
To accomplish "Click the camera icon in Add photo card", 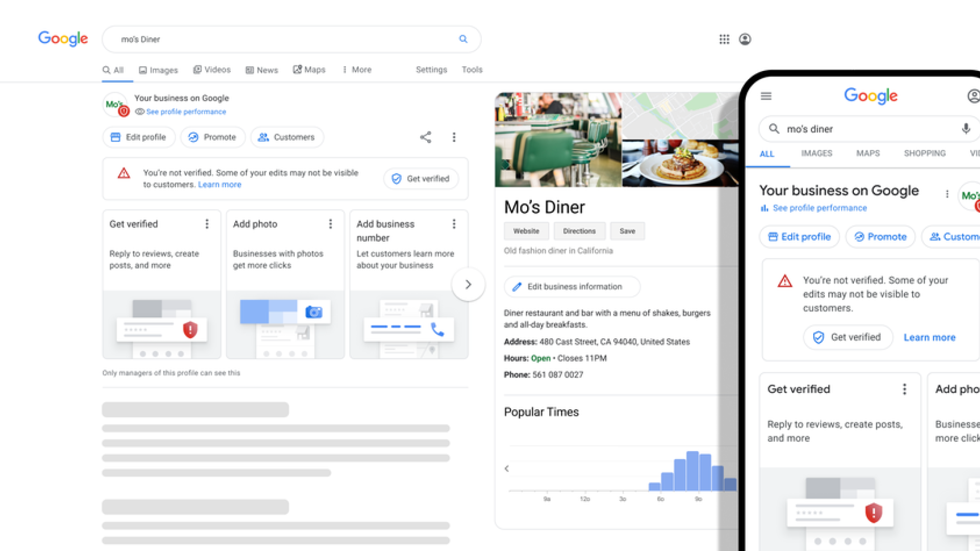I will click(313, 312).
